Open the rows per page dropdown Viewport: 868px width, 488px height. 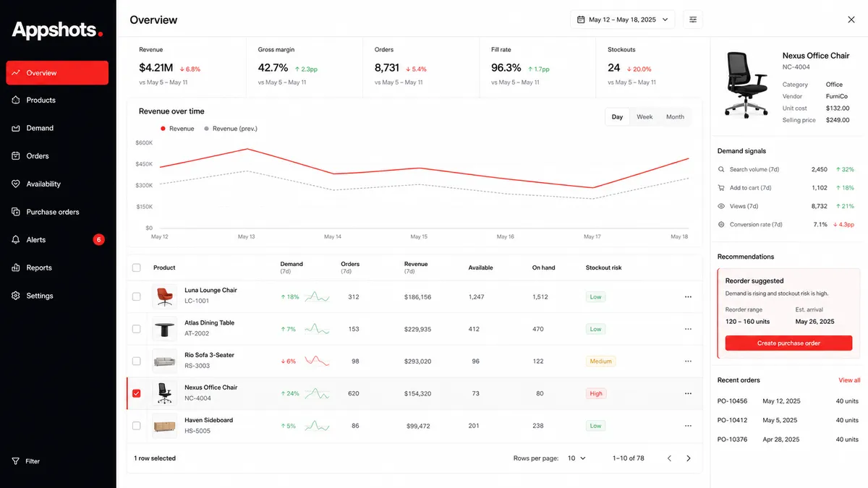pos(576,458)
